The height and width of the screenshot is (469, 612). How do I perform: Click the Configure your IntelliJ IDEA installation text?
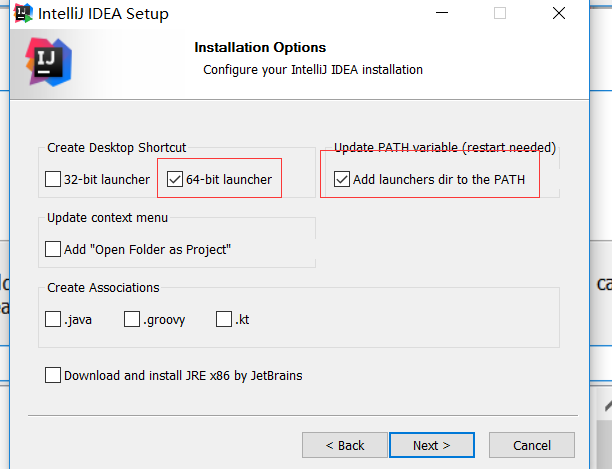coord(313,70)
